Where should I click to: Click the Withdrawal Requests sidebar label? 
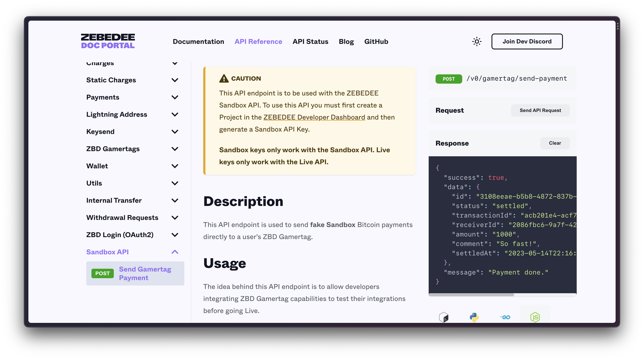click(122, 218)
